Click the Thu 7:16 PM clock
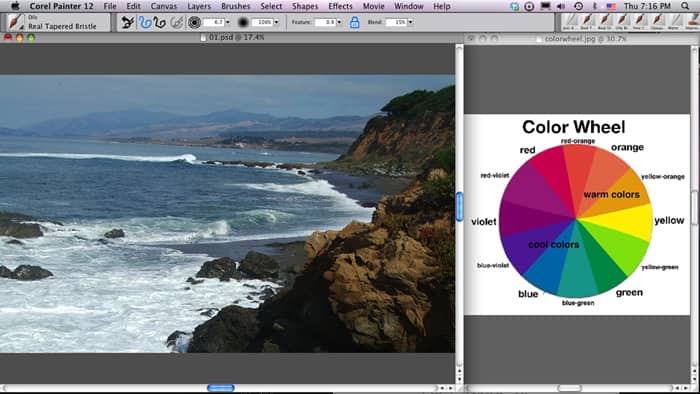The image size is (700, 394). (647, 6)
